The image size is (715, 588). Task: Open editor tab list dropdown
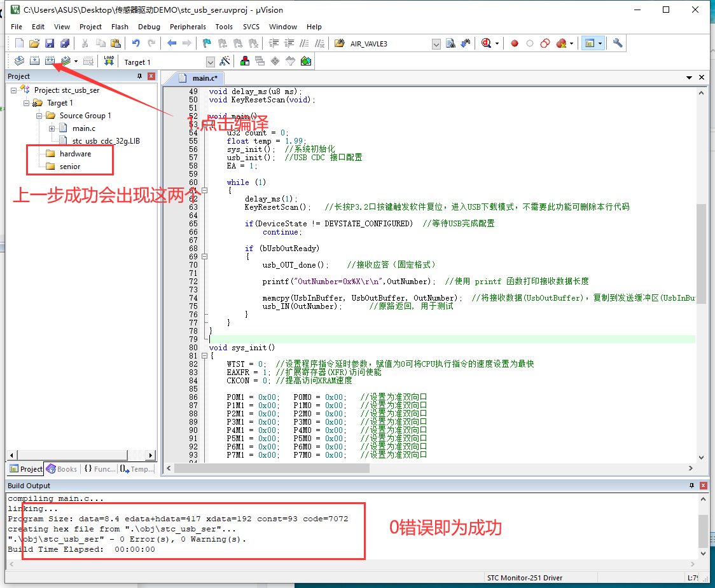pos(689,78)
